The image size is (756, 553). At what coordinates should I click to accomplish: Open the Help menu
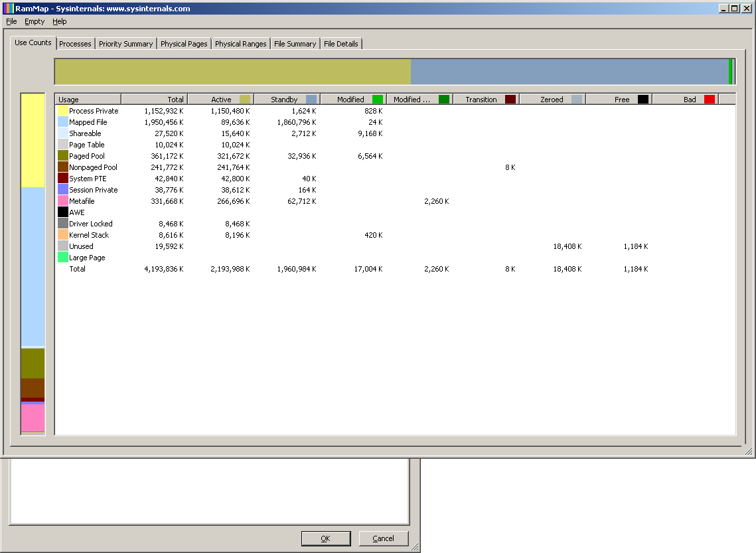tap(60, 21)
